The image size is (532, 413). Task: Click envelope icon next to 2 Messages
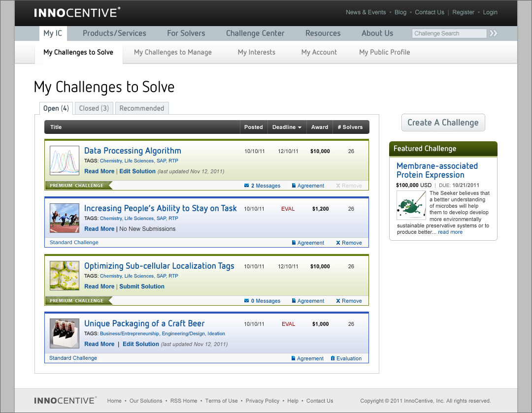pyautogui.click(x=247, y=186)
